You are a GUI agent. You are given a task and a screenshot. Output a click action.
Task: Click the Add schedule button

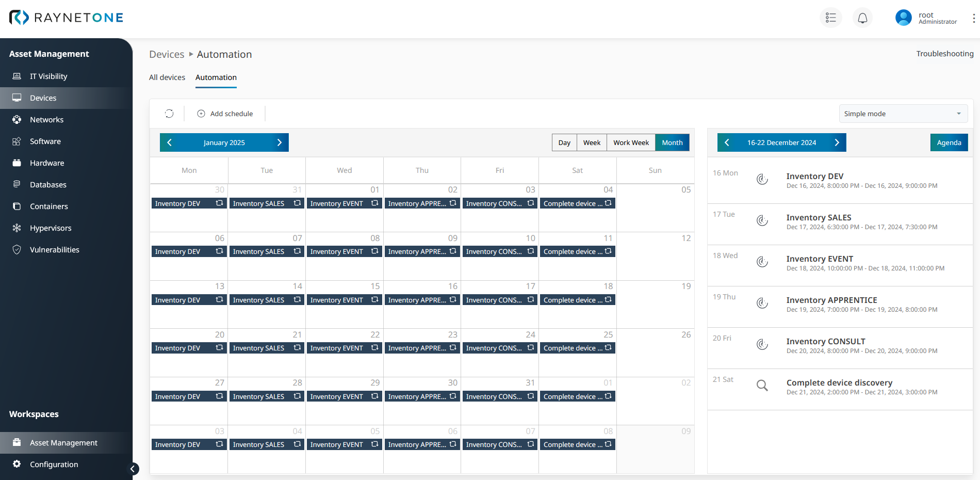click(225, 114)
